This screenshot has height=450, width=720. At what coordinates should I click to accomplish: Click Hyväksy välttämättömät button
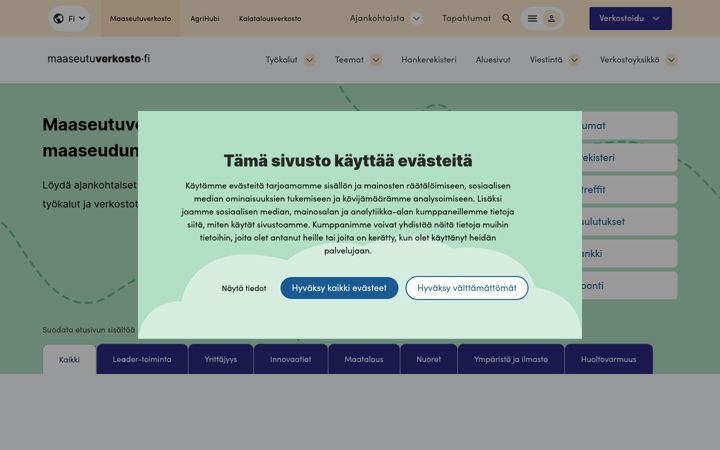(467, 288)
